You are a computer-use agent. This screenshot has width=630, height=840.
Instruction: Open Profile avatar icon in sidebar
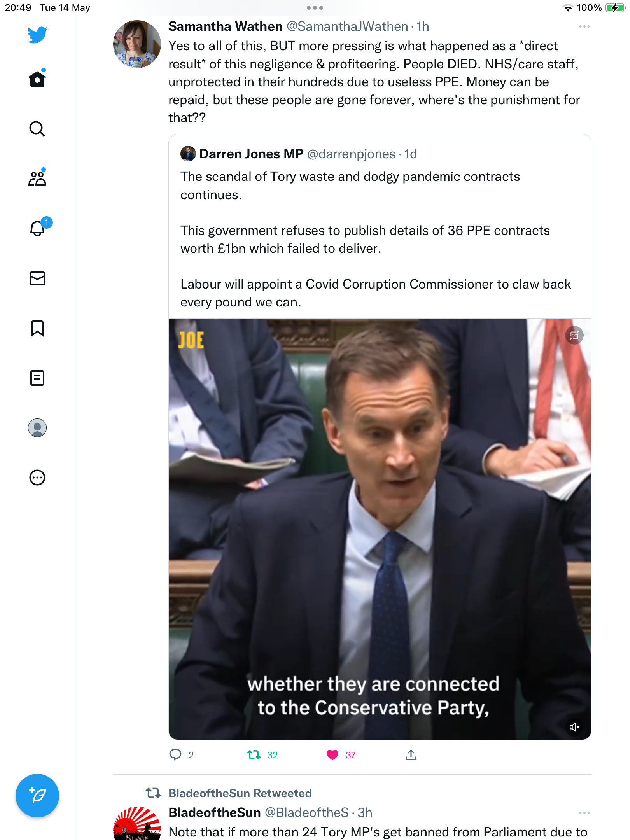37,428
